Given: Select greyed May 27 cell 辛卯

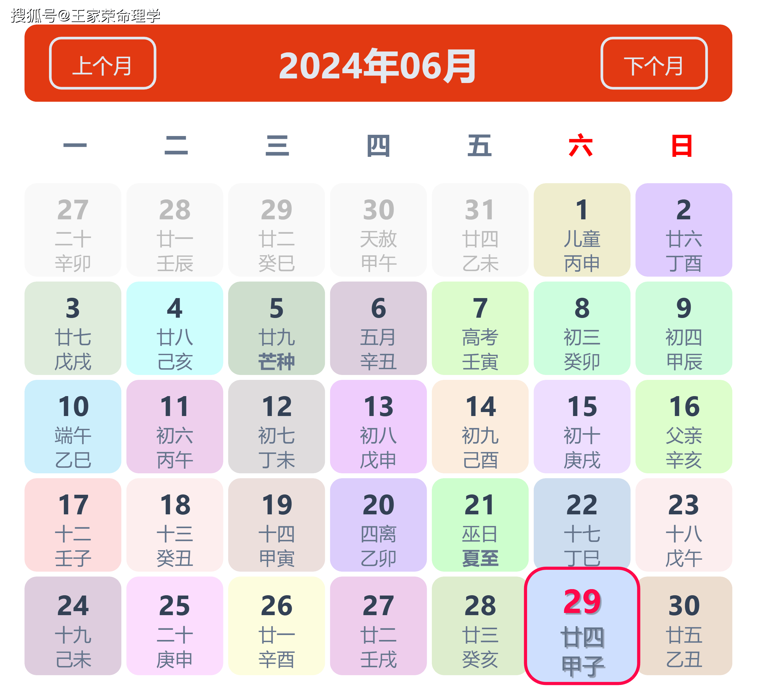Looking at the screenshot, I should (73, 230).
